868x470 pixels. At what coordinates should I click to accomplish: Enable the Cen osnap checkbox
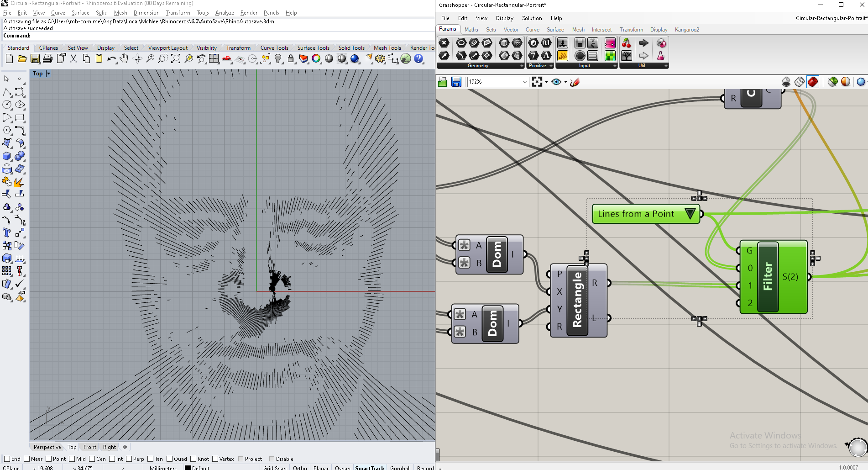point(92,459)
